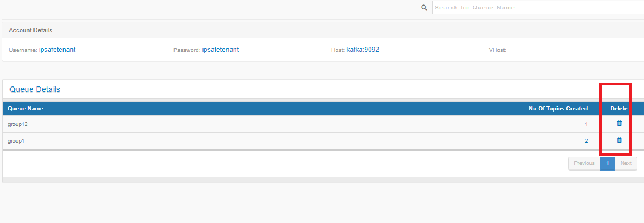Delete the group1 queue with trash icon
Image resolution: width=644 pixels, height=223 pixels.
click(x=619, y=139)
